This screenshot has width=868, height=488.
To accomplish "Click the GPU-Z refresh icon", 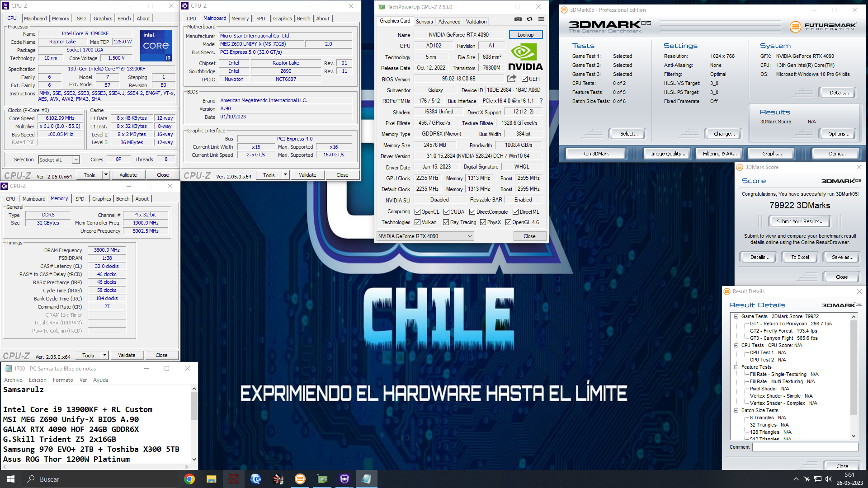I will coord(529,19).
